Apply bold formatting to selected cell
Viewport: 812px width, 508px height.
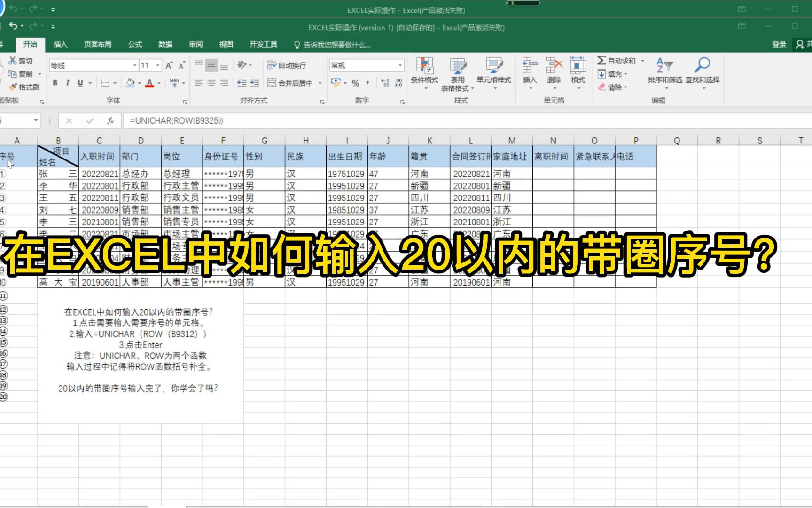[x=55, y=83]
